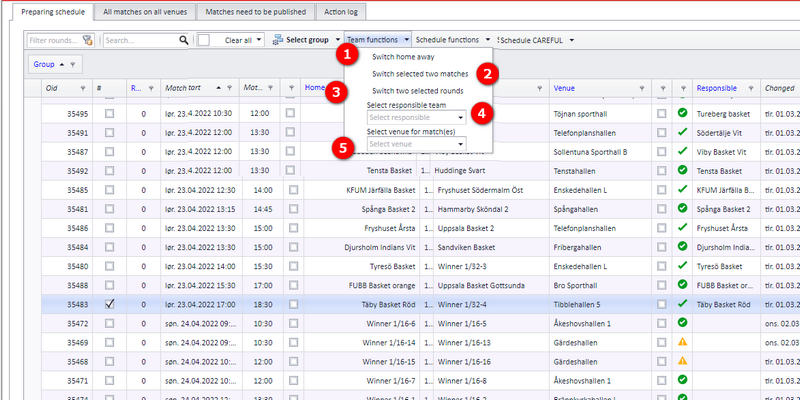Choose Switch selected two matches entry
Screen dimensions: 800x400
pos(420,74)
